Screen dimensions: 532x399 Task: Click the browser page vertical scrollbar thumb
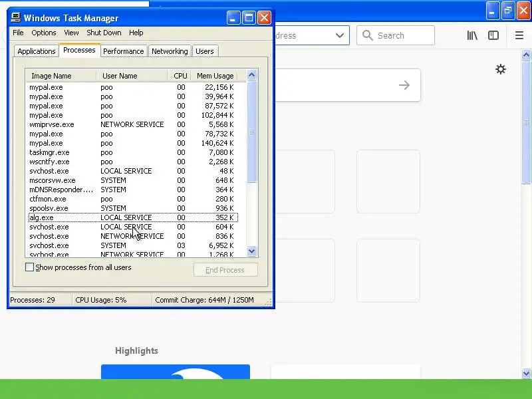tap(526, 122)
